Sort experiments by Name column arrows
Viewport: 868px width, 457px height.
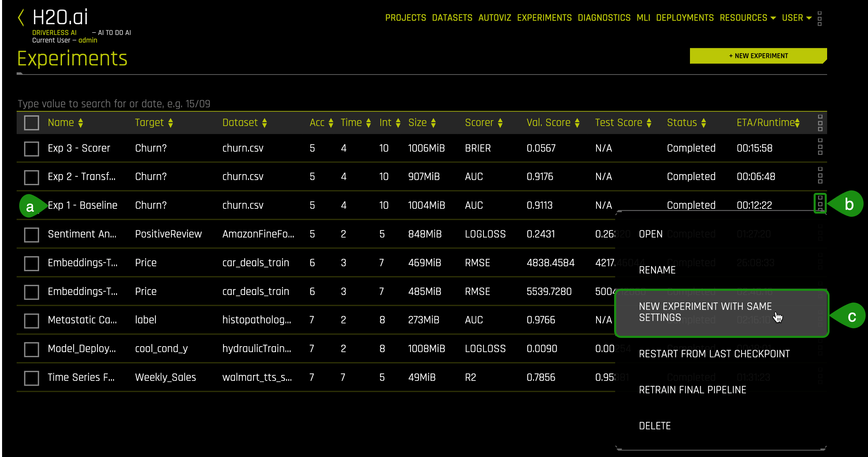[81, 123]
